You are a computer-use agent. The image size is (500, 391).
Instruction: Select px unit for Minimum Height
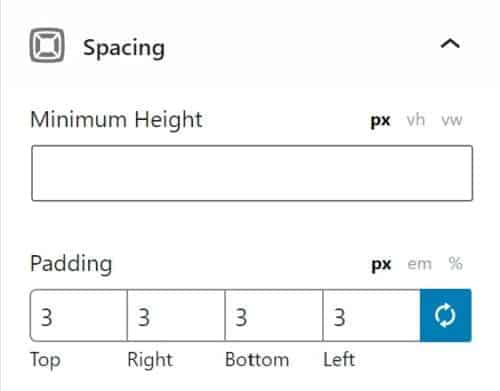pos(380,121)
